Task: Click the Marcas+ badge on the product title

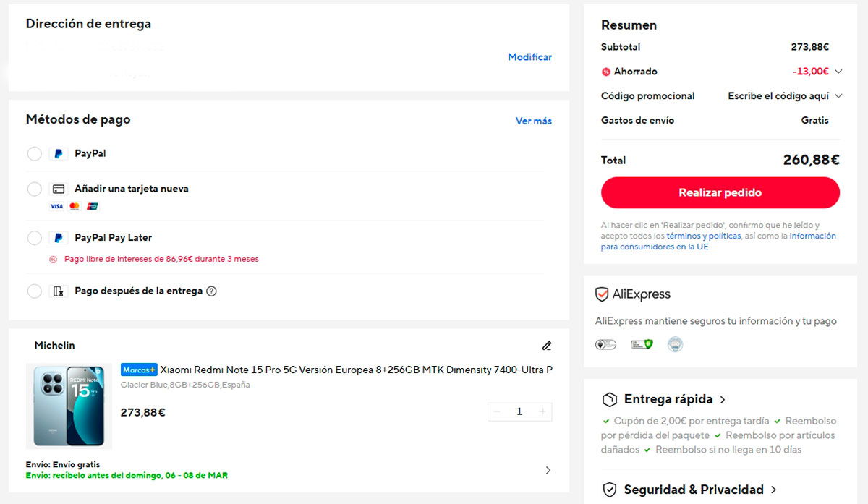Action: [139, 370]
